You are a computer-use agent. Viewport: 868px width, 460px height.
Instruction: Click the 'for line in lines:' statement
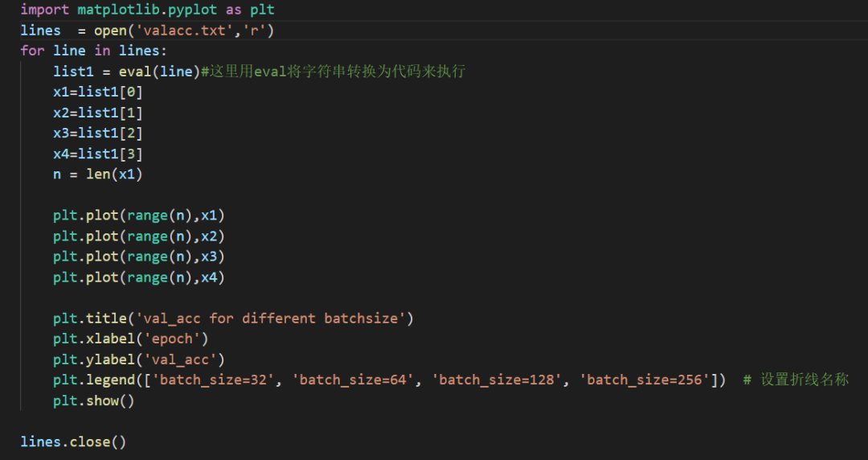click(x=93, y=51)
